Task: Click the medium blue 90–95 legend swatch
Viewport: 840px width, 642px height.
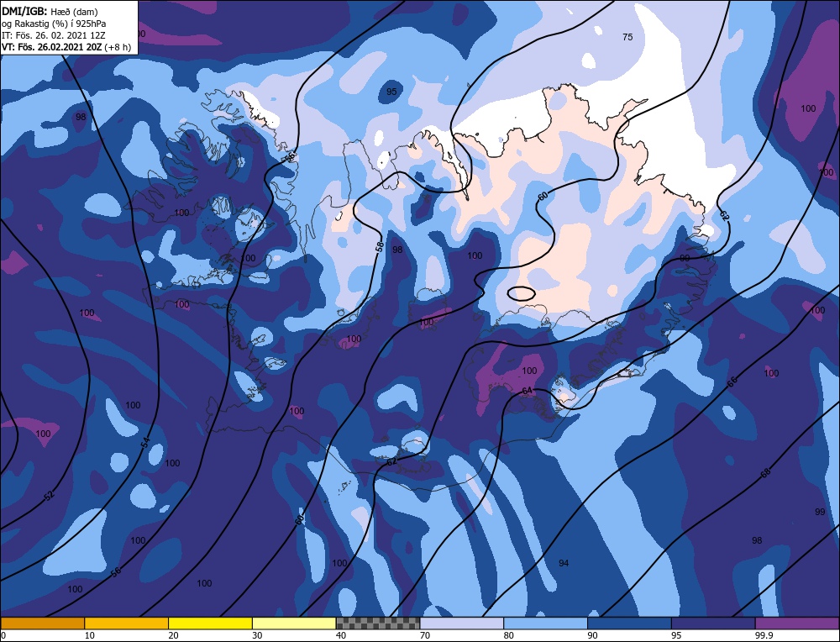Action: click(629, 624)
